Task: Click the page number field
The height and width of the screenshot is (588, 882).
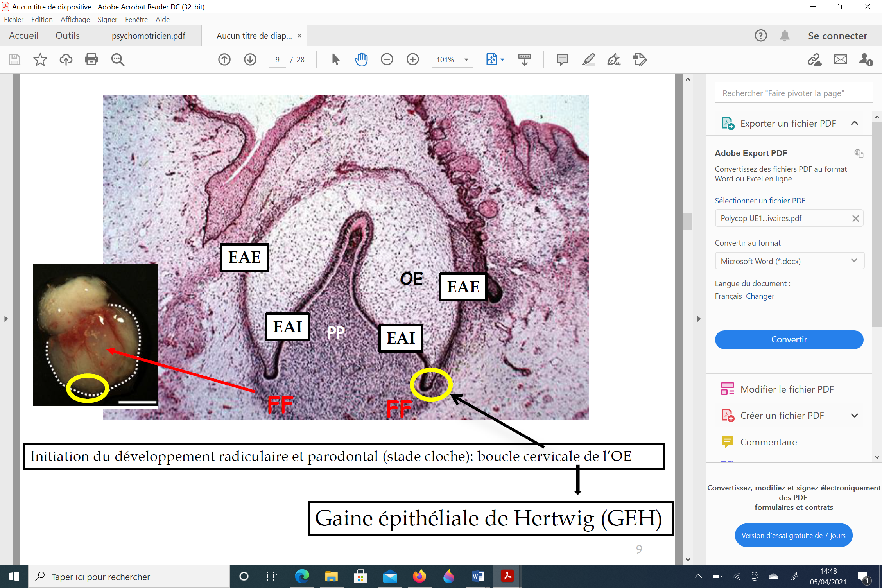Action: coord(278,60)
